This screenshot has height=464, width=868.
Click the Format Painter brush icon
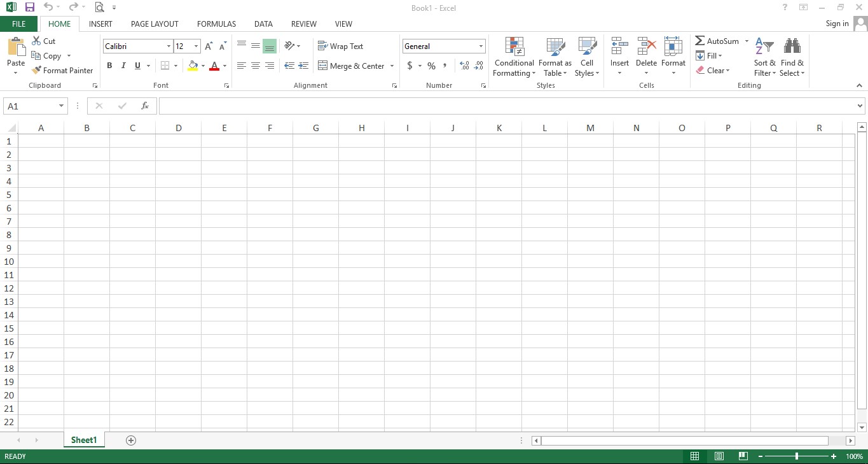point(36,71)
